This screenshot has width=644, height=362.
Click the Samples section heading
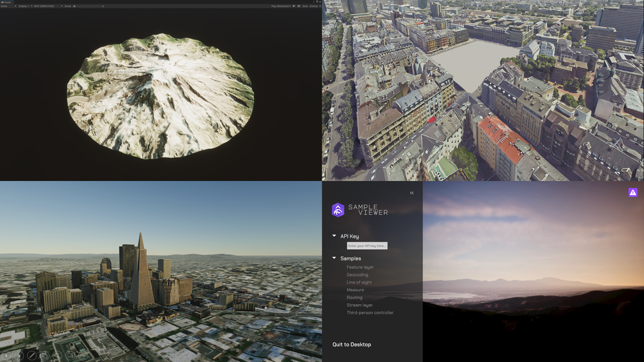(x=350, y=258)
